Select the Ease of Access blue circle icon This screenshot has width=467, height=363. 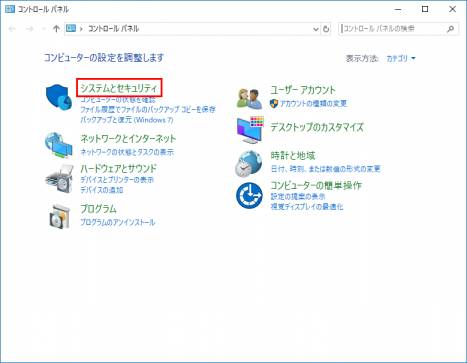coord(249,195)
